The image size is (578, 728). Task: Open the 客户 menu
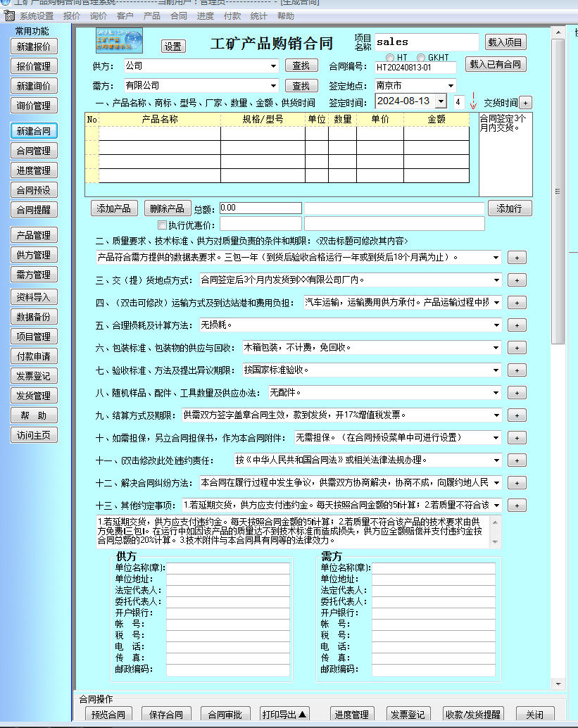(x=125, y=16)
